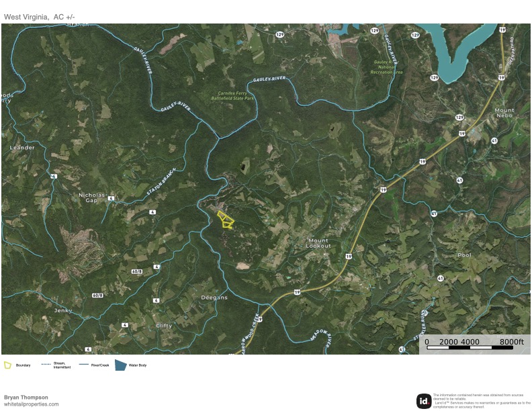Click the route 4 shield beside Nicholas Gap
This screenshot has width=532, height=411.
[x=111, y=198]
